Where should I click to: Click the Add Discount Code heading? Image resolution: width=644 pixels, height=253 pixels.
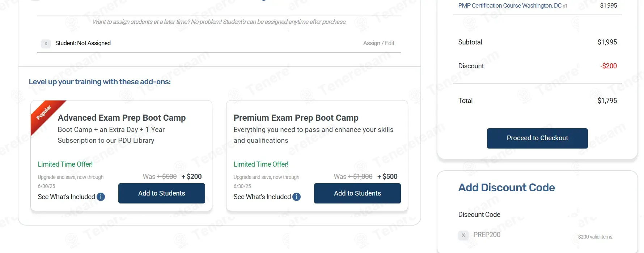pyautogui.click(x=506, y=188)
